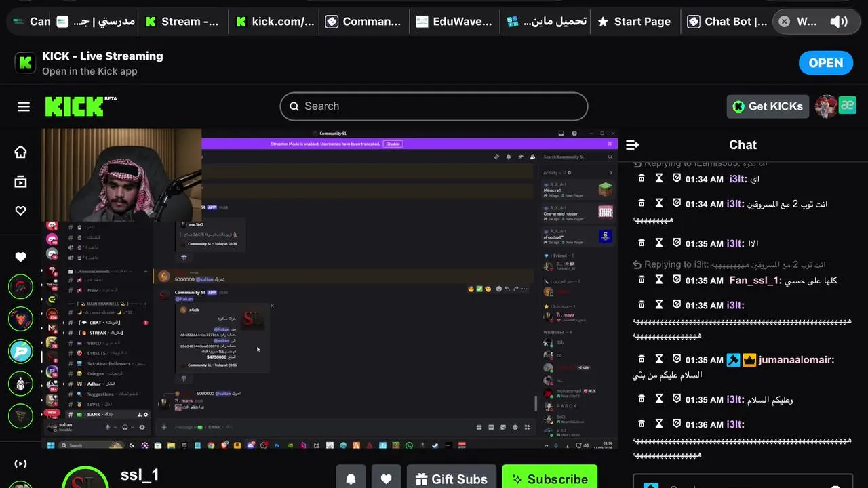Screen dimensions: 868x488
Task: Mute audio on the playing browser tab
Action: [839, 22]
